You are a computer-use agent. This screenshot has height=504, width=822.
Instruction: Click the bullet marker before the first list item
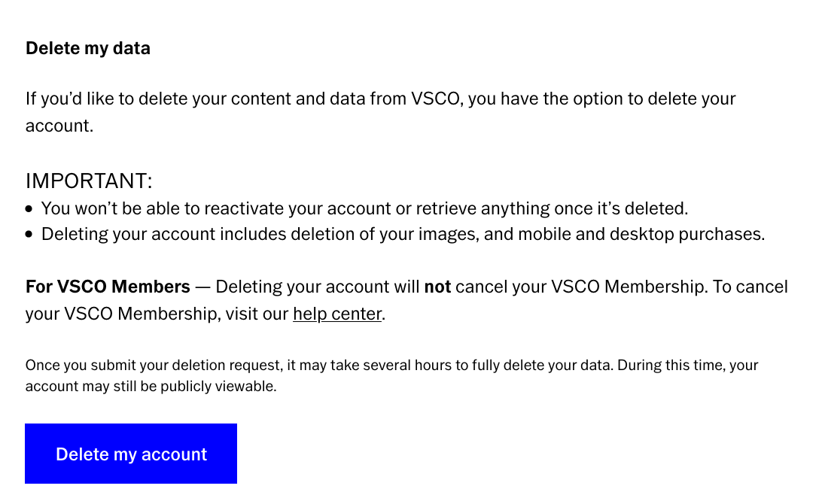[29, 208]
